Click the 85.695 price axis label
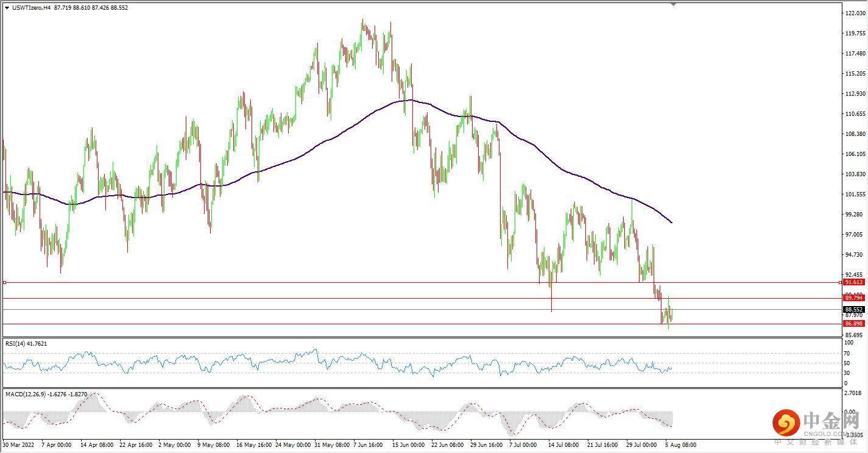 (x=855, y=335)
